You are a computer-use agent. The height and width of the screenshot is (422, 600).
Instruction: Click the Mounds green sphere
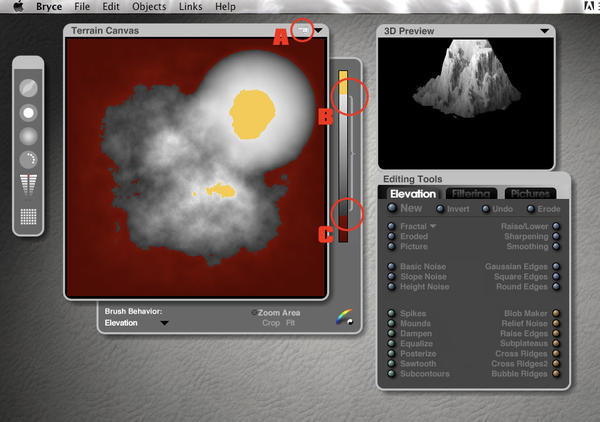pos(391,323)
